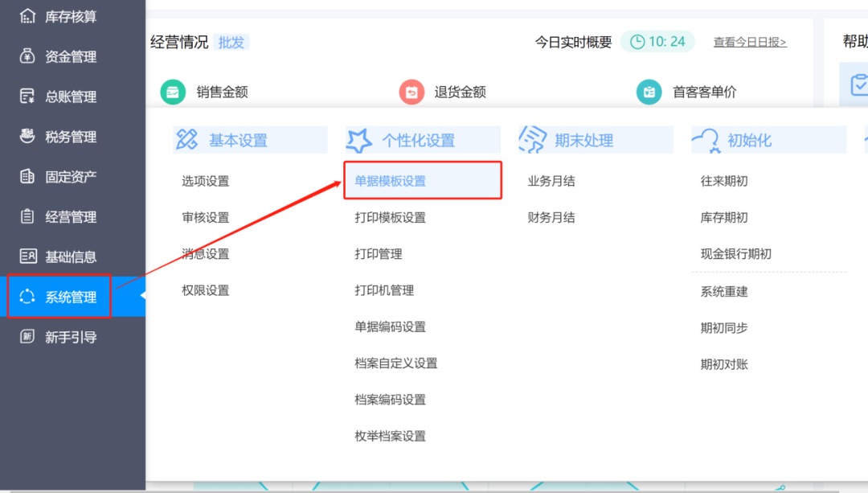Screen dimensions: 868x493
Task: Click the 税务管理 icon in sidebar
Action: (27, 136)
